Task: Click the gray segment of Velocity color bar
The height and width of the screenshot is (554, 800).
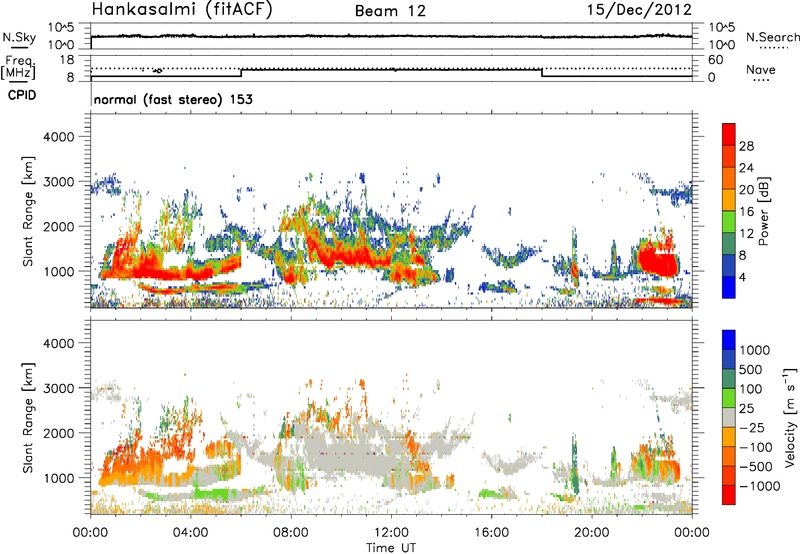Action: click(729, 417)
